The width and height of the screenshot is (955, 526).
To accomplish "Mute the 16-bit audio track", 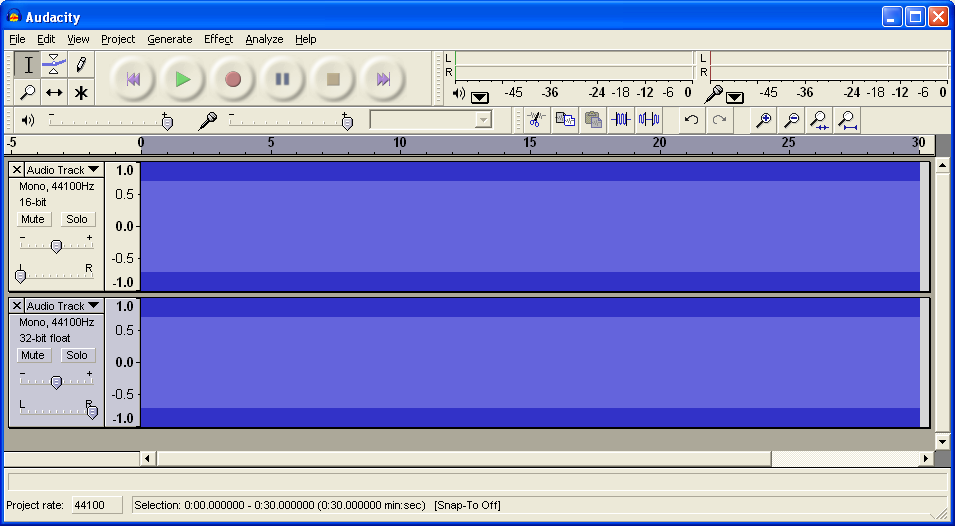I will point(33,219).
